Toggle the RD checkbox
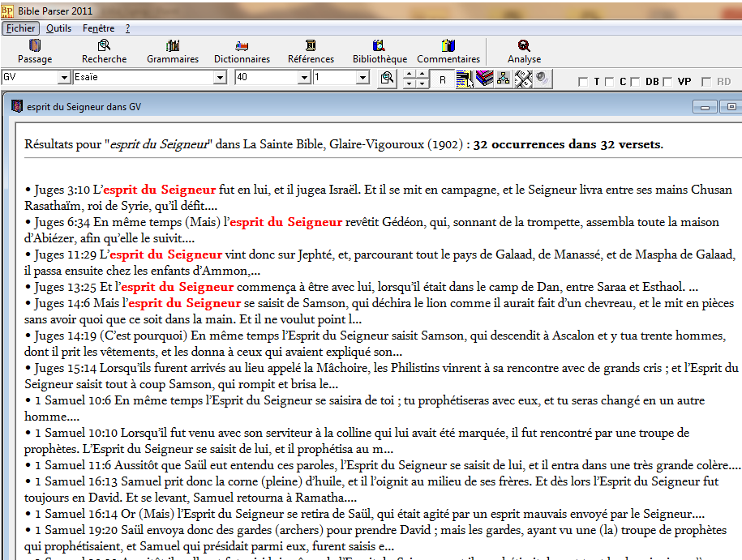The width and height of the screenshot is (742, 560). [706, 82]
